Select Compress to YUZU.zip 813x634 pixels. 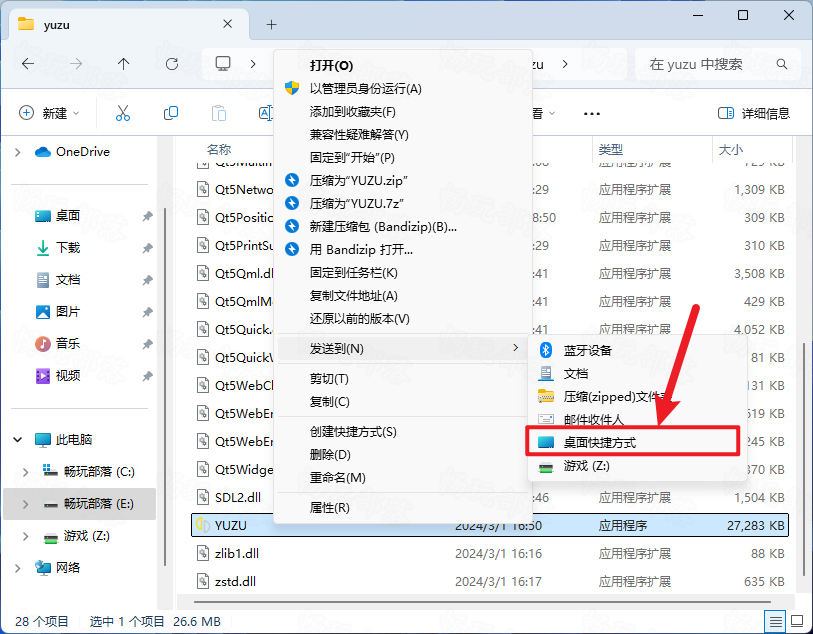tap(402, 180)
